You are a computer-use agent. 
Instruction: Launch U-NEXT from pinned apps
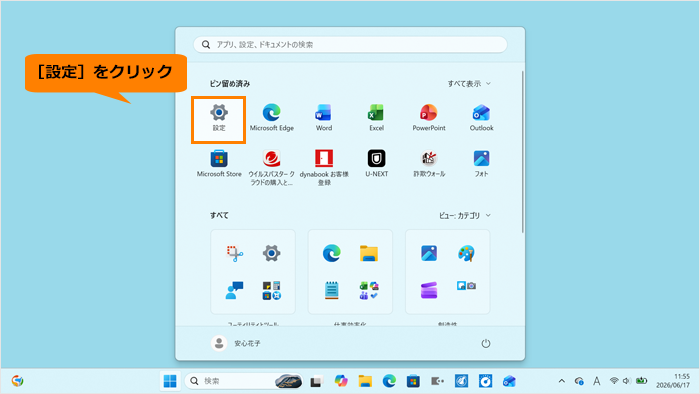(376, 164)
